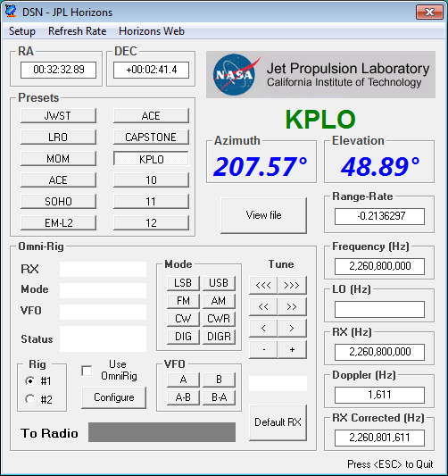Click the Omni-Rig Mode display field
Screen dimensions: 448x476
103,290
